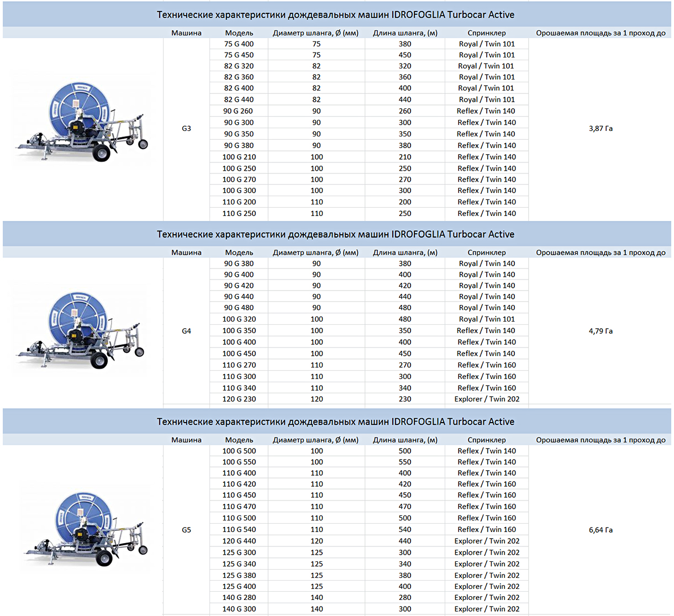Click sprinkler cell in the 100 G 320 row

pos(487,319)
